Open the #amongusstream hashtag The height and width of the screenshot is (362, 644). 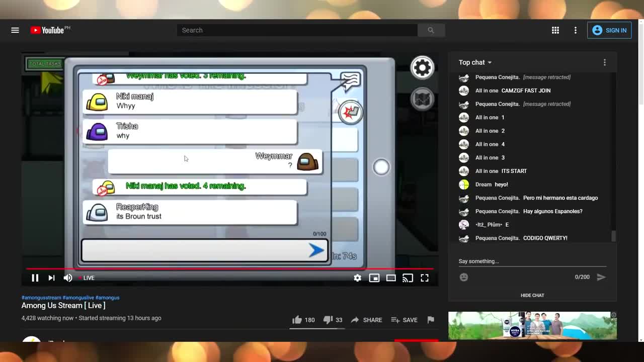pos(41,298)
